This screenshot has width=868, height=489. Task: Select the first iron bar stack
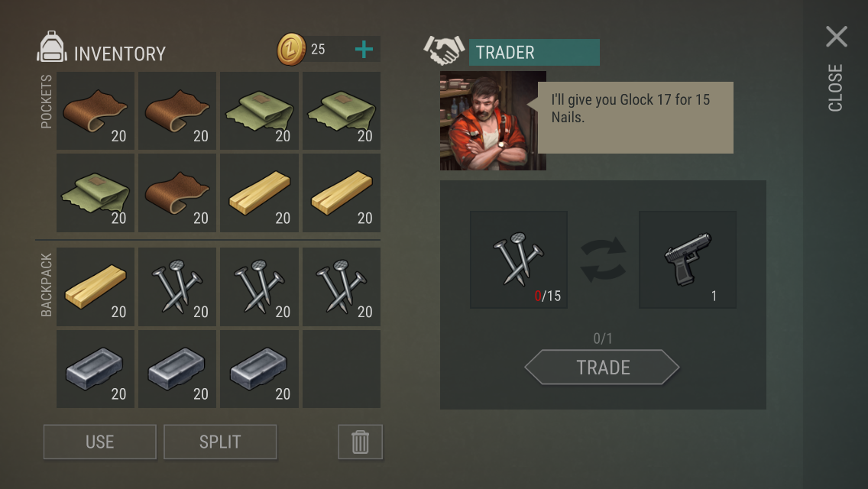[96, 369]
